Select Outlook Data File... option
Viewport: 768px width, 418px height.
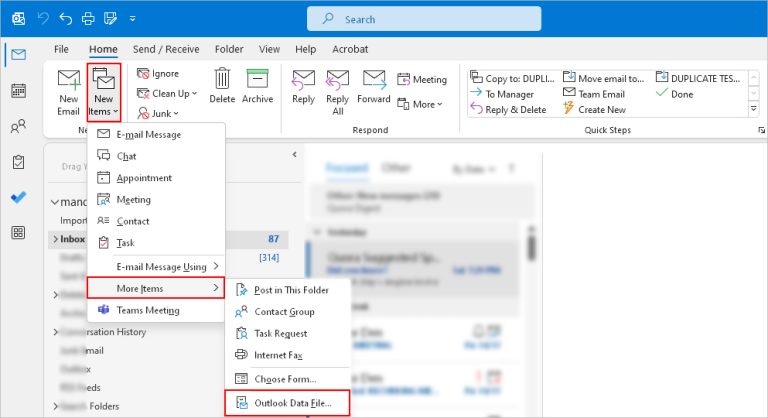click(x=288, y=403)
